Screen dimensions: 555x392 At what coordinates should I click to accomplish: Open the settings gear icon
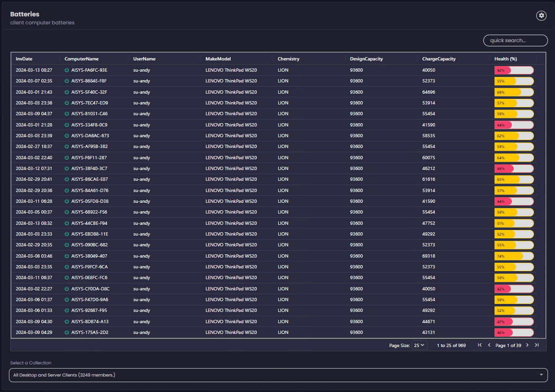coord(541,15)
